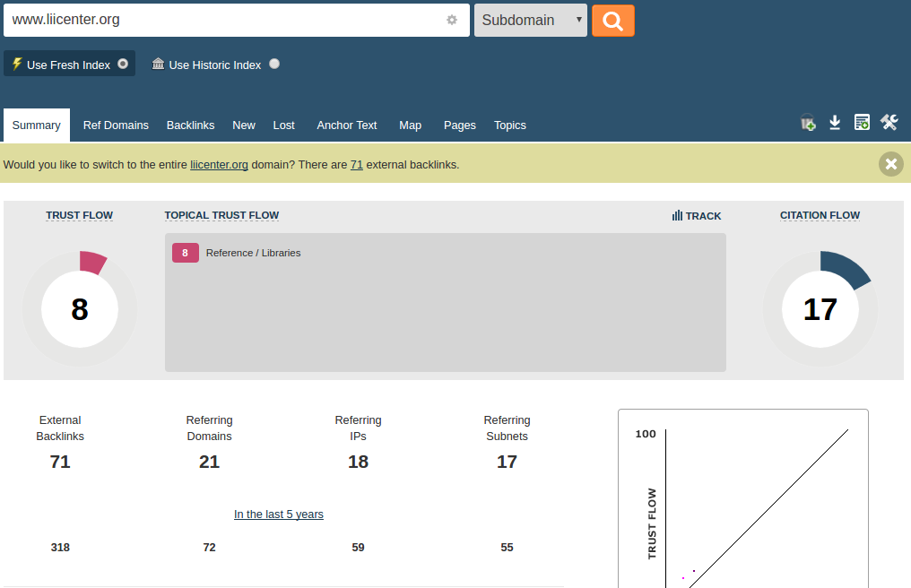Screen dimensions: 911x588
Task: Select the Use Fresh Index radio button
Action: click(x=123, y=64)
